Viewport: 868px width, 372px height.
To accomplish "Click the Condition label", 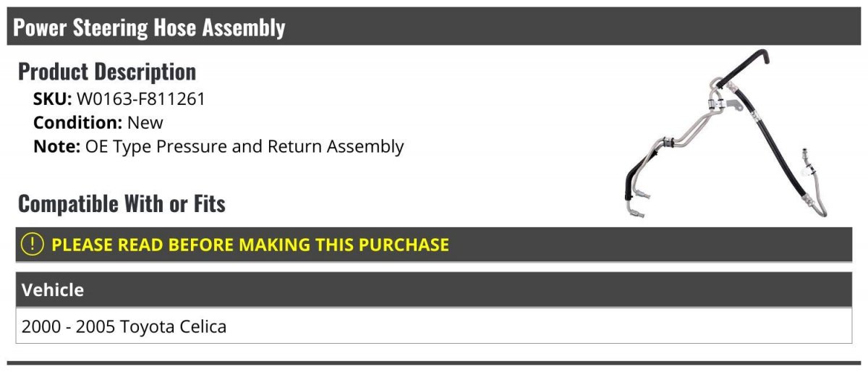I will click(x=77, y=122).
